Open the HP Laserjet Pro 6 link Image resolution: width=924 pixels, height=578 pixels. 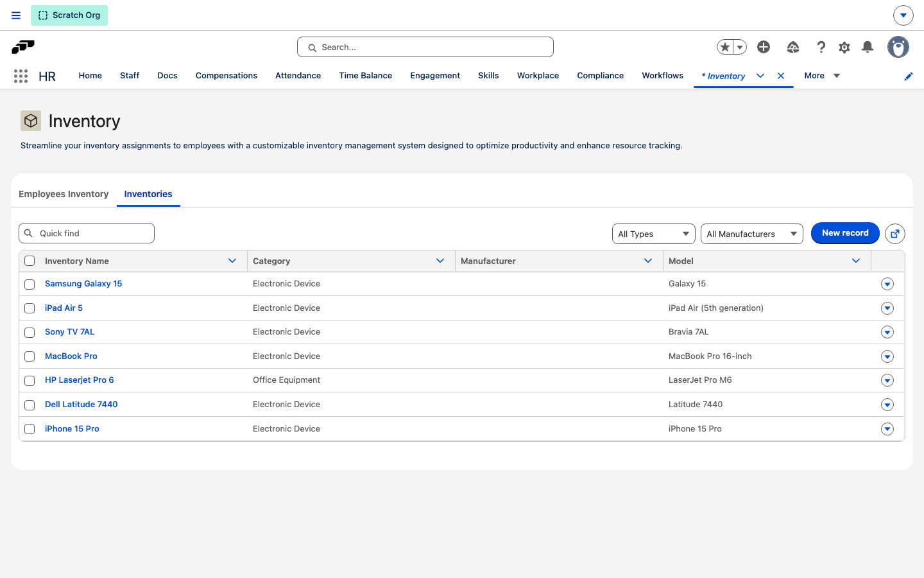(x=80, y=380)
